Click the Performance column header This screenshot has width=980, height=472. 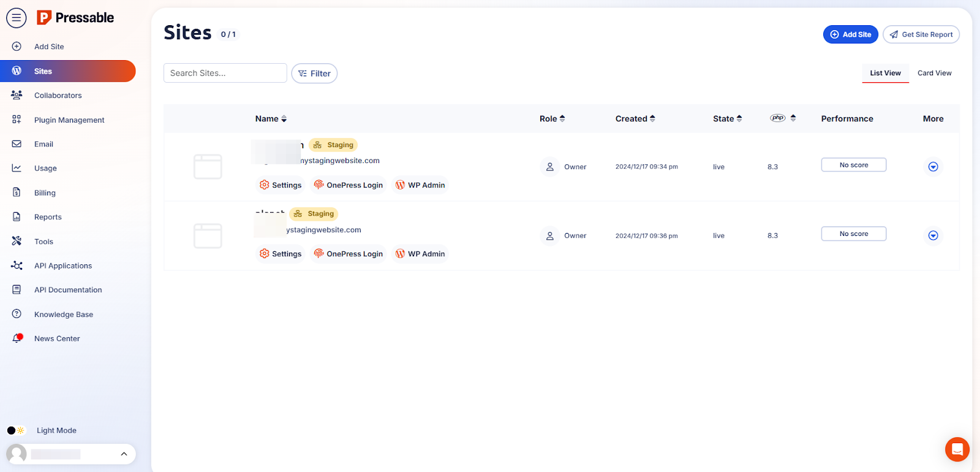pos(847,119)
